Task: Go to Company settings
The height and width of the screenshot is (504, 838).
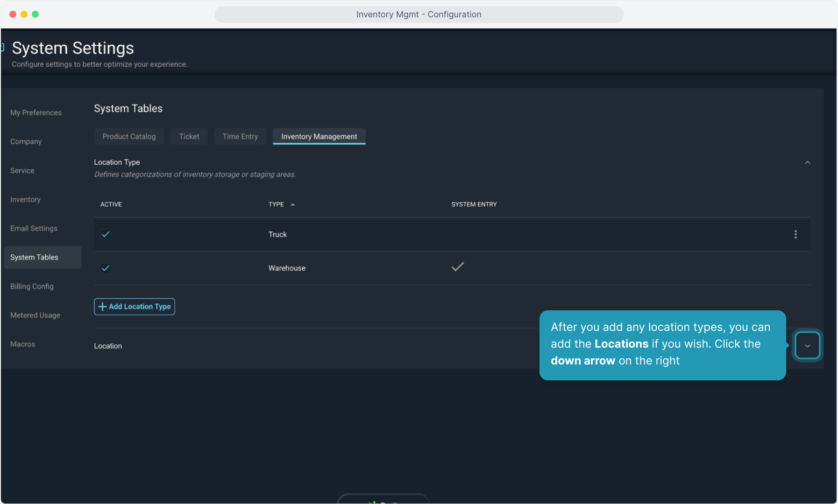Action: 26,141
